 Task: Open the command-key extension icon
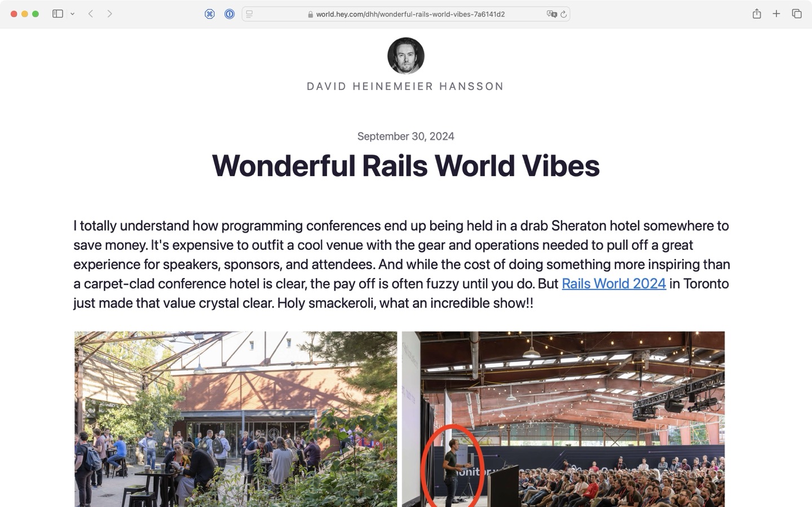click(210, 14)
